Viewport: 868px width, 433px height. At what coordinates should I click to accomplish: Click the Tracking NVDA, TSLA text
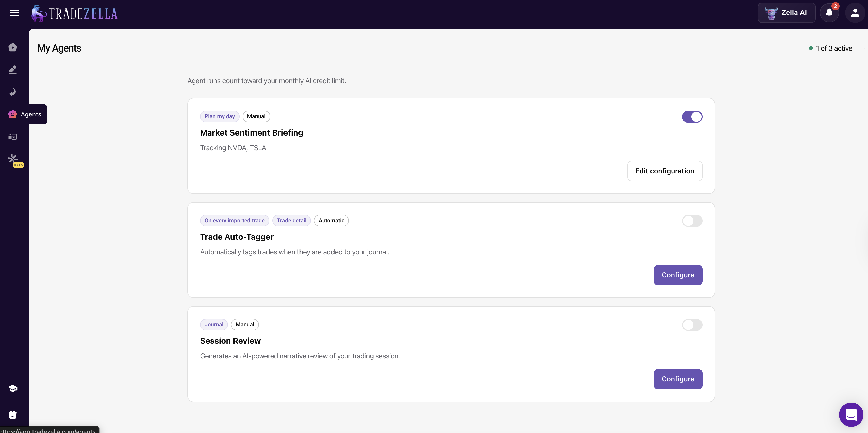(x=233, y=148)
